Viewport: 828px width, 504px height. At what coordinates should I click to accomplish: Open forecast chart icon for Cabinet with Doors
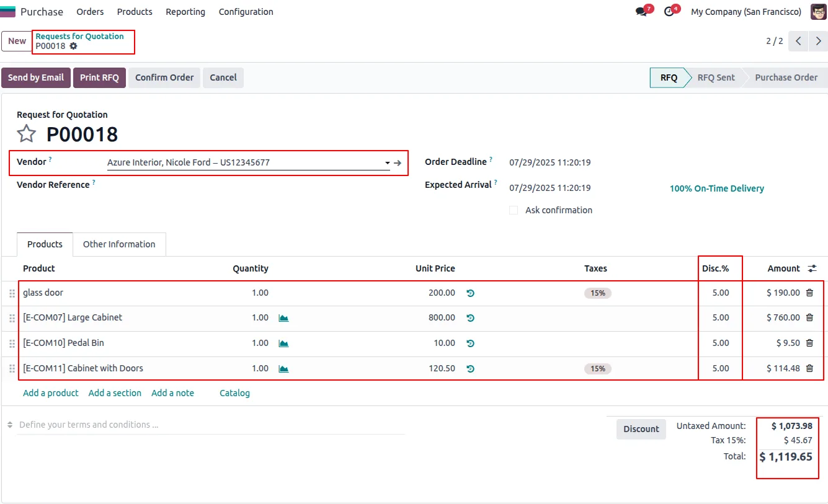pos(283,369)
